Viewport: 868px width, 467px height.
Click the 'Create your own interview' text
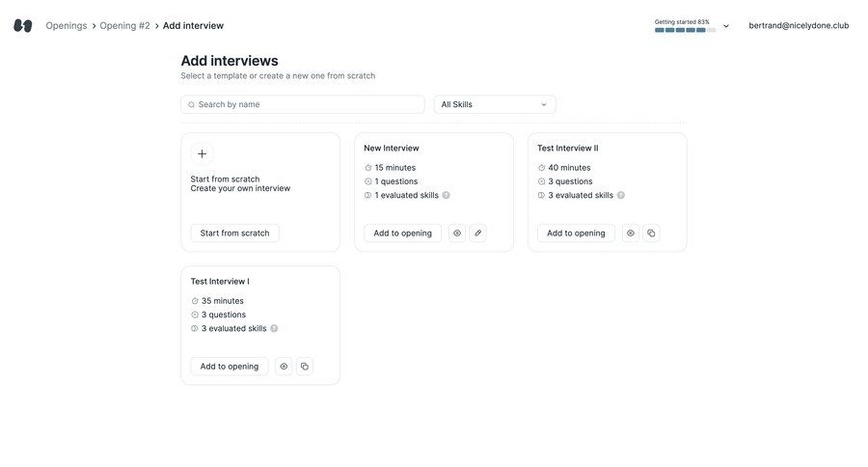240,188
